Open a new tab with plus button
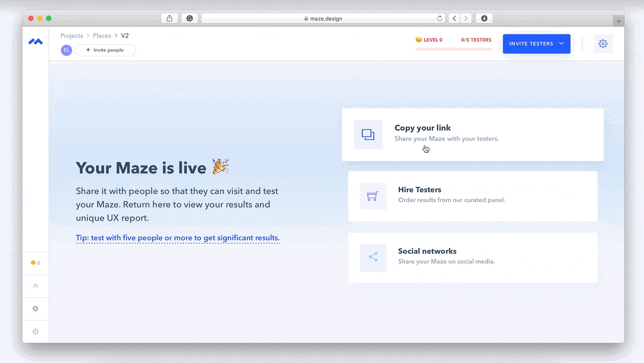644x363 pixels. point(619,21)
